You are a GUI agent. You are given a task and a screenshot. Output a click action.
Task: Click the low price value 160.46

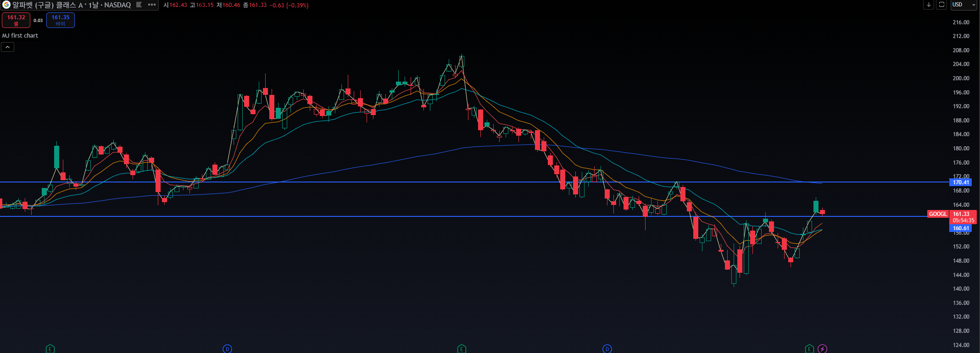(231, 5)
